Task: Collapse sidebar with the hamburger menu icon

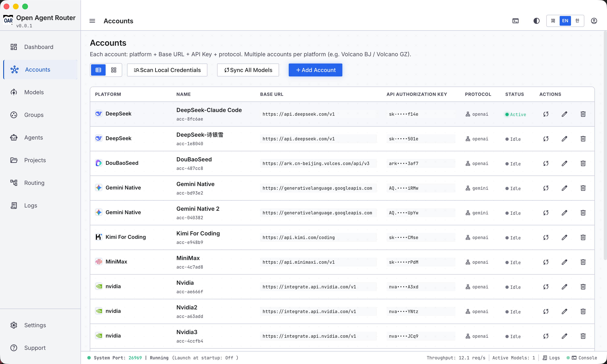Action: (x=92, y=21)
